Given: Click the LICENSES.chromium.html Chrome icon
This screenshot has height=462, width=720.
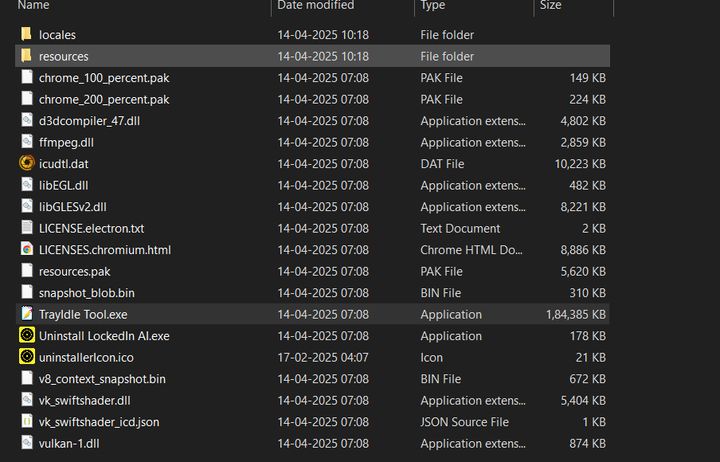Looking at the screenshot, I should click(27, 250).
